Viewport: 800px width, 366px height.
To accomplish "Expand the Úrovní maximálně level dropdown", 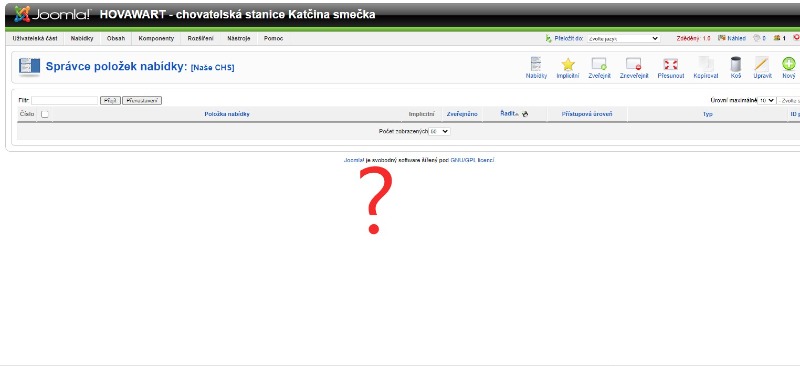I will pyautogui.click(x=766, y=101).
